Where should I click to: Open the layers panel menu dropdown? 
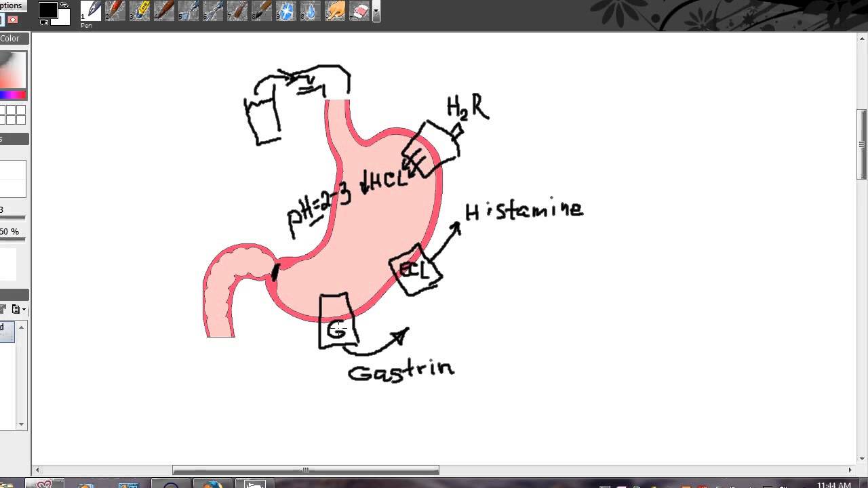[19, 310]
